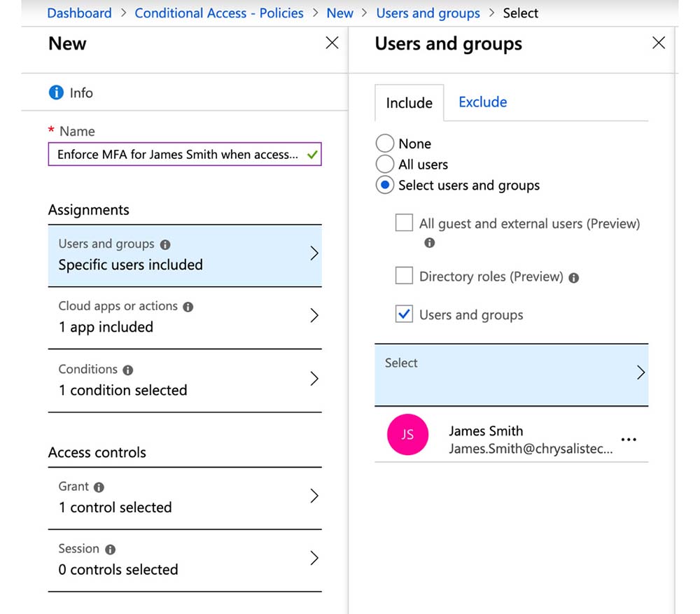Uncheck the Users and groups checkbox
Image resolution: width=700 pixels, height=614 pixels.
pyautogui.click(x=404, y=314)
